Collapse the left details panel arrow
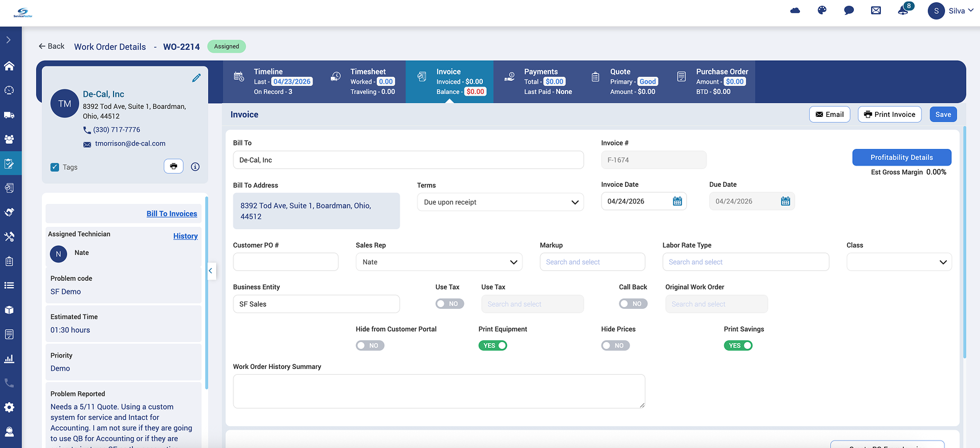This screenshot has width=980, height=448. pos(210,270)
